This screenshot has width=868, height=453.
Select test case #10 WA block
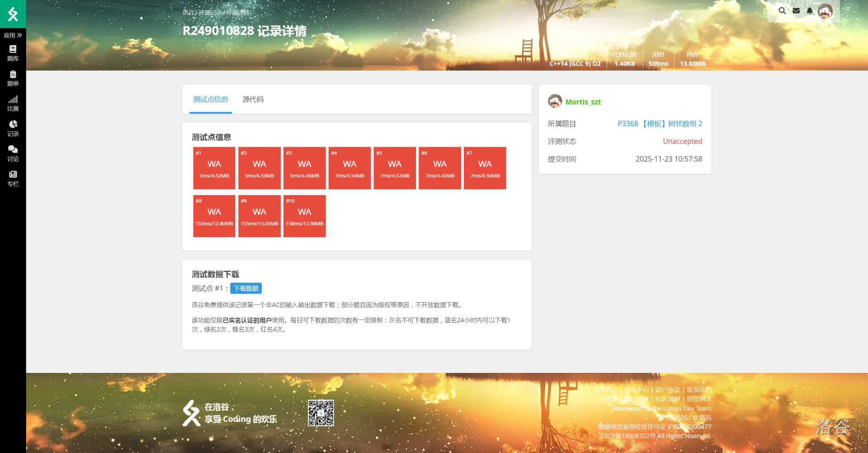304,216
